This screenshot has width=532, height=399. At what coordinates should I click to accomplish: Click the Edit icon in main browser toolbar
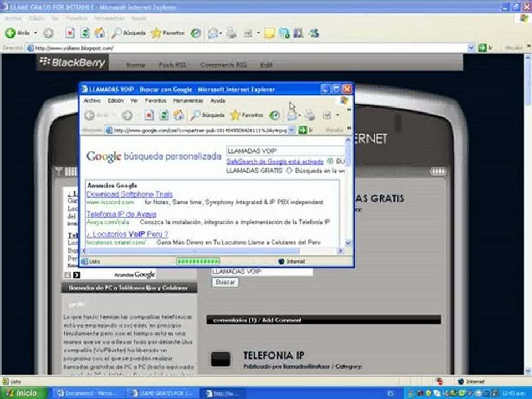tap(248, 33)
